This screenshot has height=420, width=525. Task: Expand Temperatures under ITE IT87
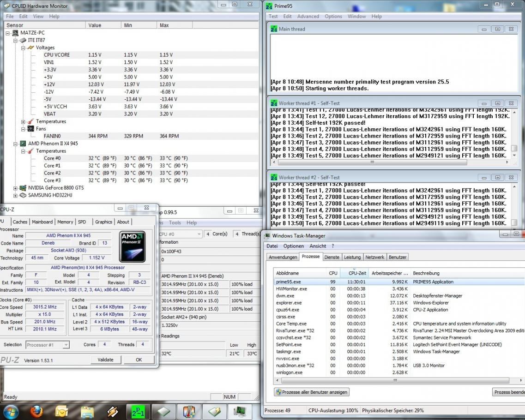click(x=23, y=122)
